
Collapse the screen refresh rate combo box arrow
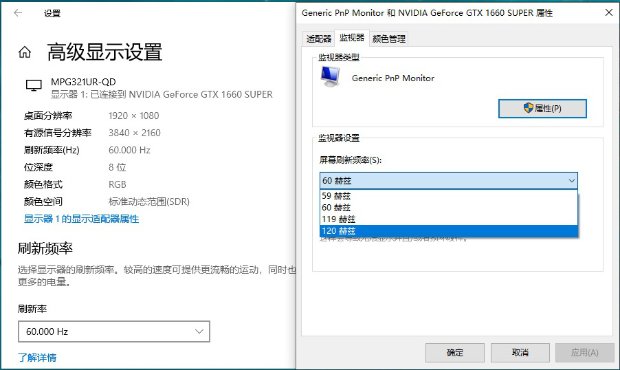pos(571,181)
